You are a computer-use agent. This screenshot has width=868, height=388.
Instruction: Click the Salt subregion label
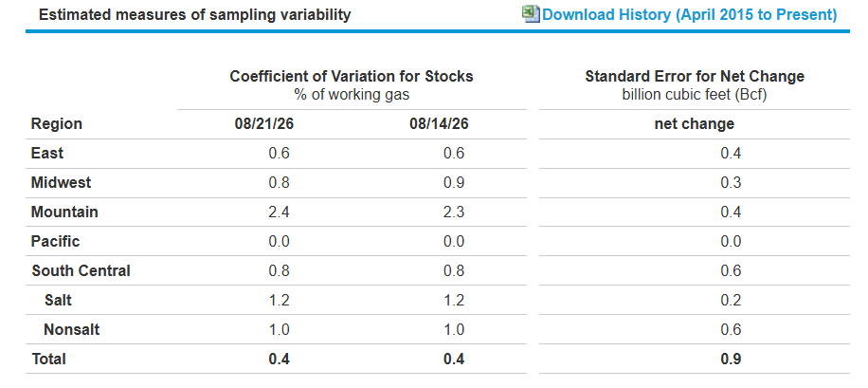point(58,300)
